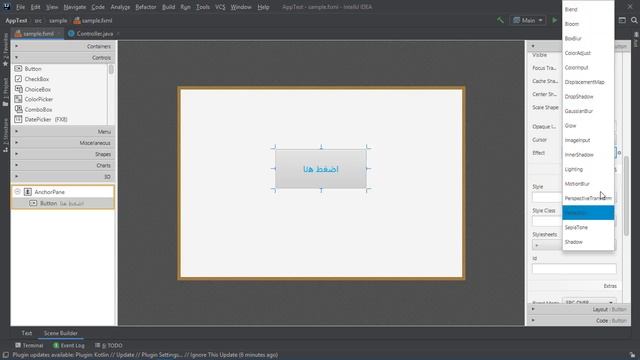Choose MotionBlur from the effect list
Viewport: 640px width, 360px height.
(x=588, y=184)
